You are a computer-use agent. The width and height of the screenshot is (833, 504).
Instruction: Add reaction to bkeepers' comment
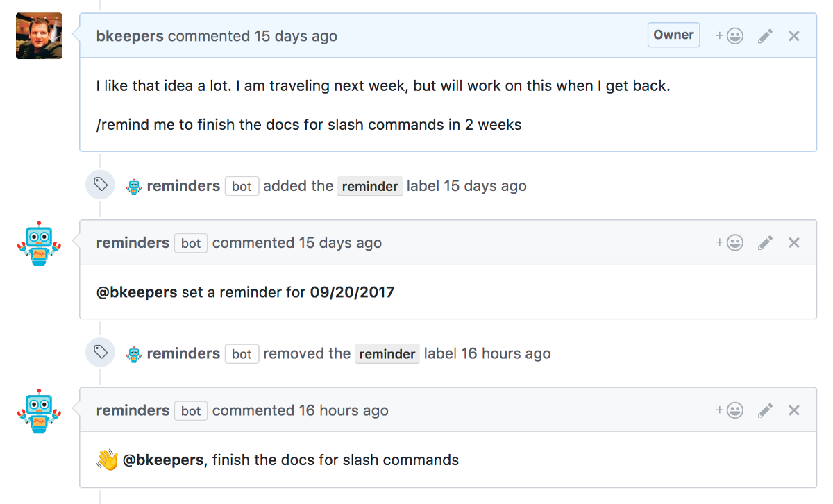click(730, 36)
